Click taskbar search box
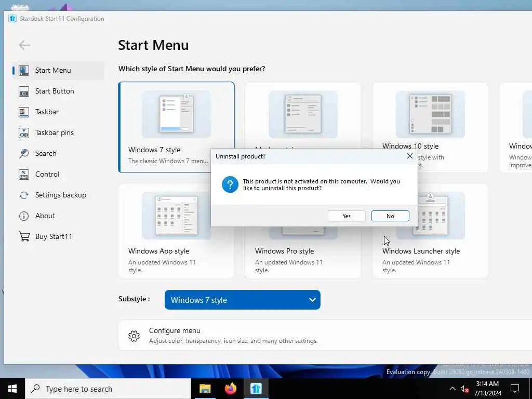 pyautogui.click(x=108, y=389)
